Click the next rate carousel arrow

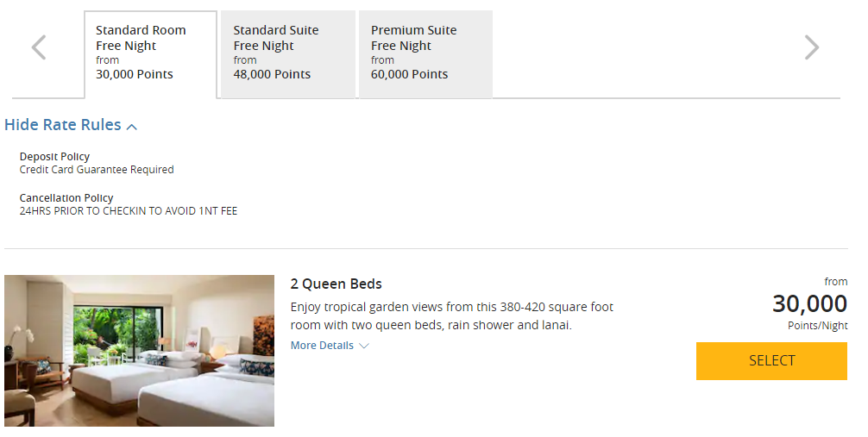tap(812, 47)
